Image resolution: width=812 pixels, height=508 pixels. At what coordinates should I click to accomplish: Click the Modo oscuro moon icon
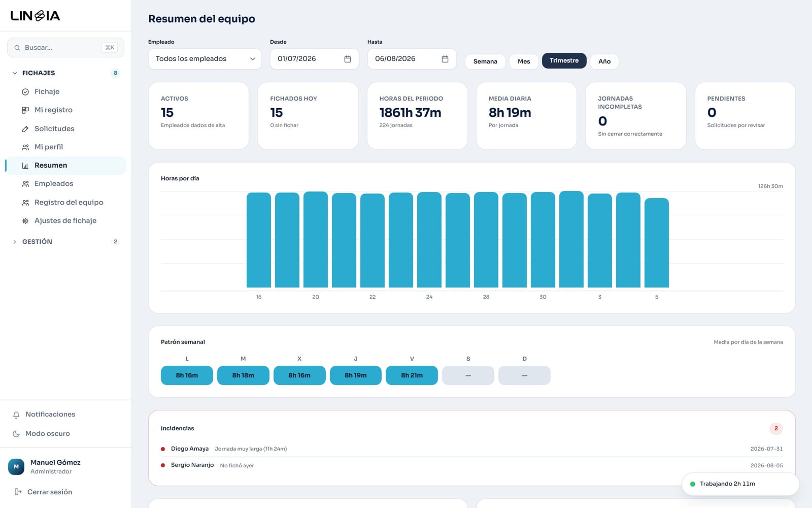coord(16,434)
